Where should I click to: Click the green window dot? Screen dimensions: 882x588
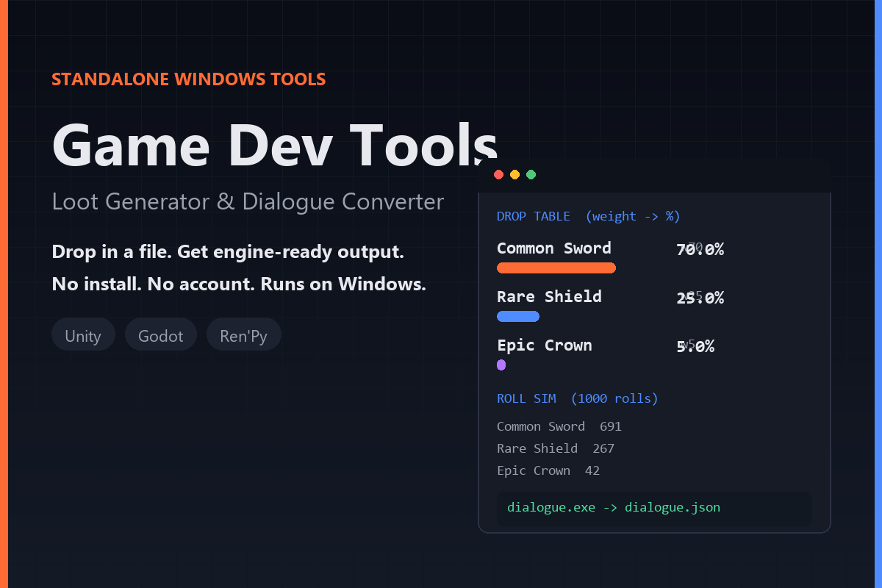click(x=531, y=174)
